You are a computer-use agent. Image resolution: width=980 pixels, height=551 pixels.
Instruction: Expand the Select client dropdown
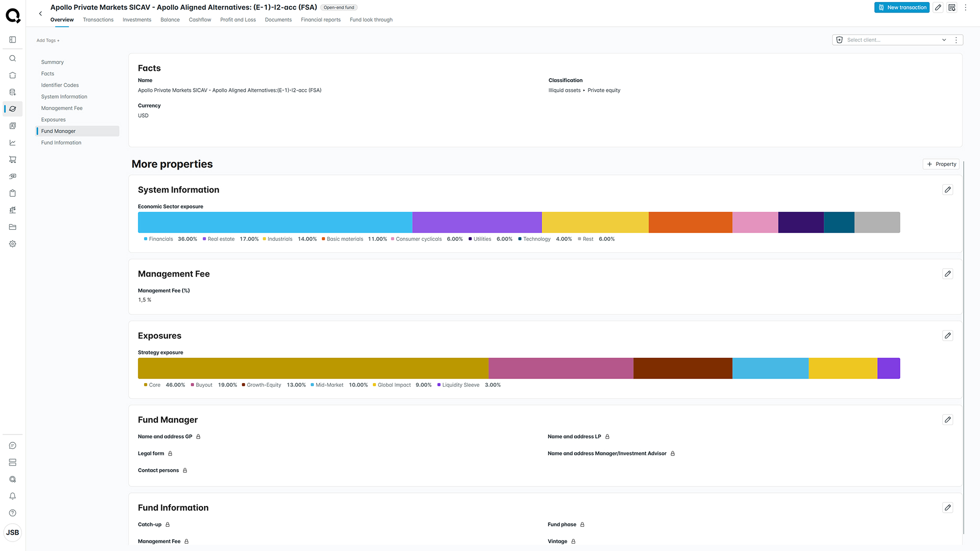944,40
